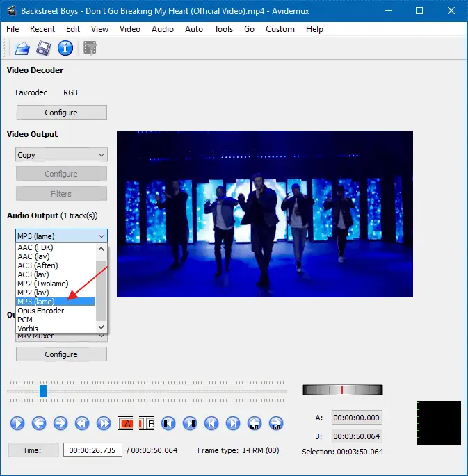468x476 pixels.
Task: Open the Edit menu
Action: coord(73,29)
